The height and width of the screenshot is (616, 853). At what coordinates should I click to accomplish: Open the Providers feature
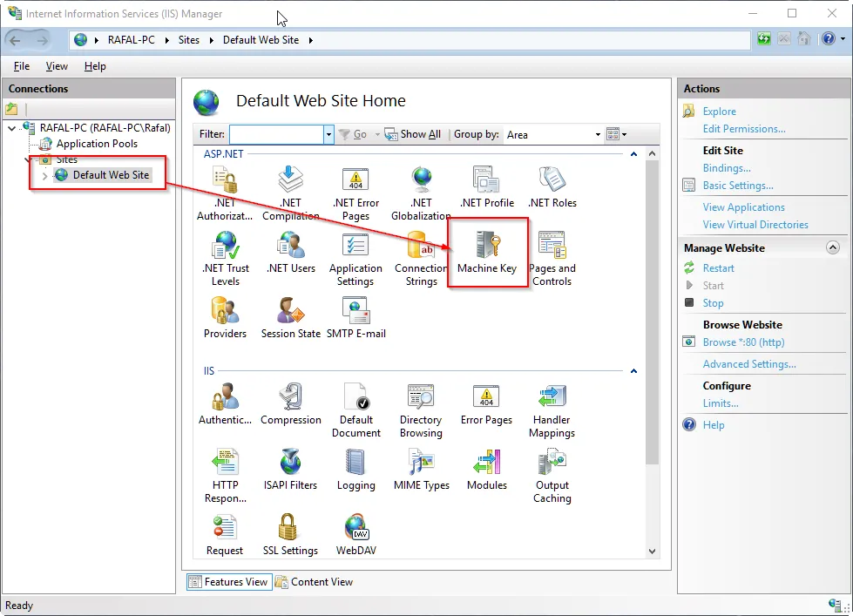pos(225,318)
